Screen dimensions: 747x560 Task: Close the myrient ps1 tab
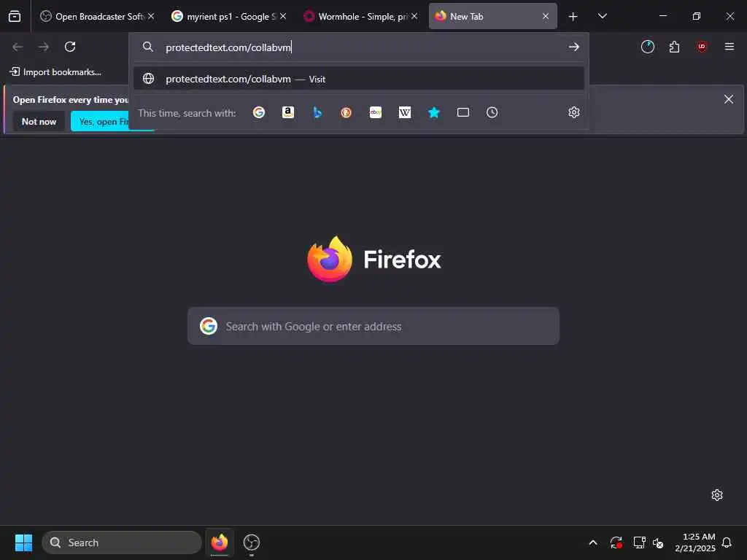click(283, 16)
